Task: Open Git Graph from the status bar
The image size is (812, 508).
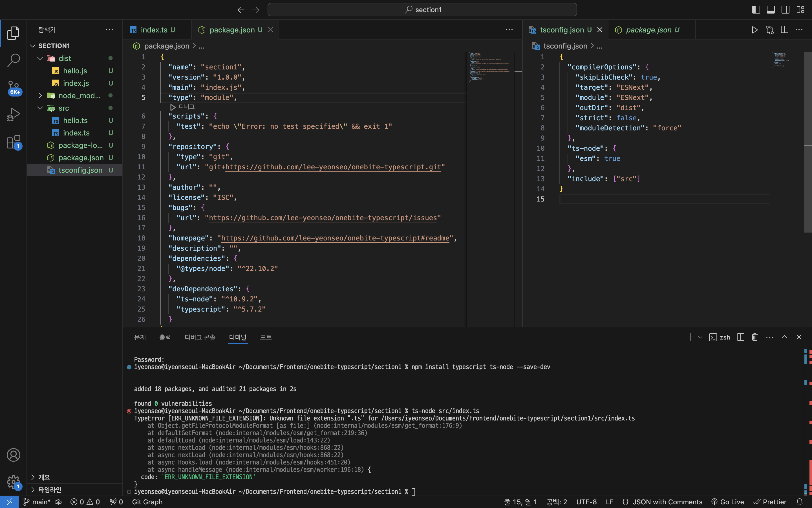Action: [x=147, y=502]
